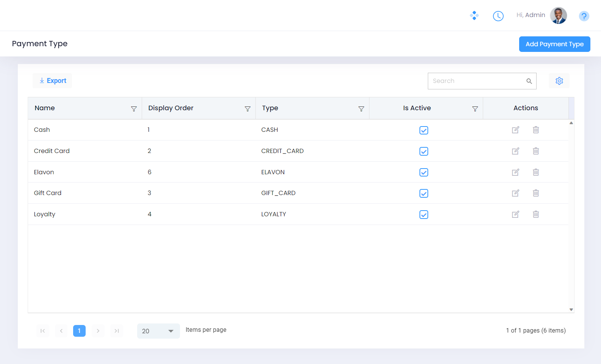Open the Name column filter
This screenshot has width=601, height=364.
coord(134,109)
